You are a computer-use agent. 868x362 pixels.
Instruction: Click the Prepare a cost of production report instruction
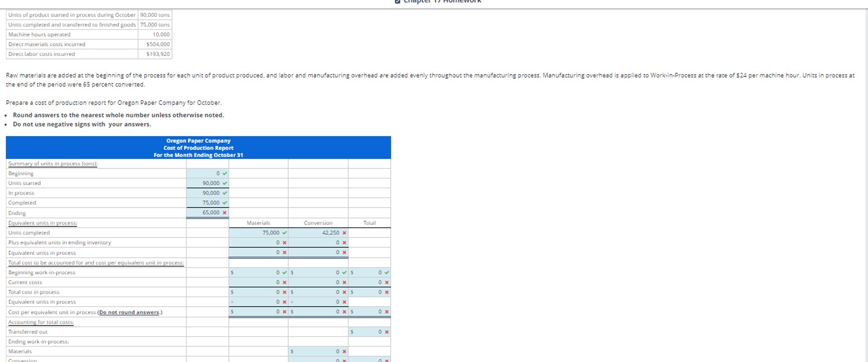[x=114, y=103]
